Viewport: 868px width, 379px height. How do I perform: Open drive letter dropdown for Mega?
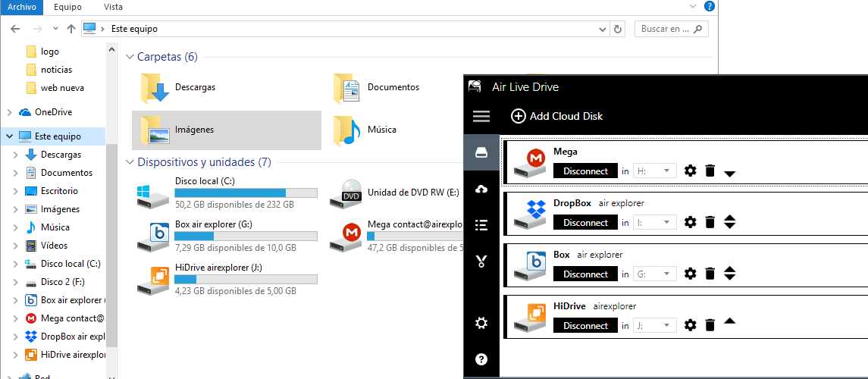tap(655, 171)
